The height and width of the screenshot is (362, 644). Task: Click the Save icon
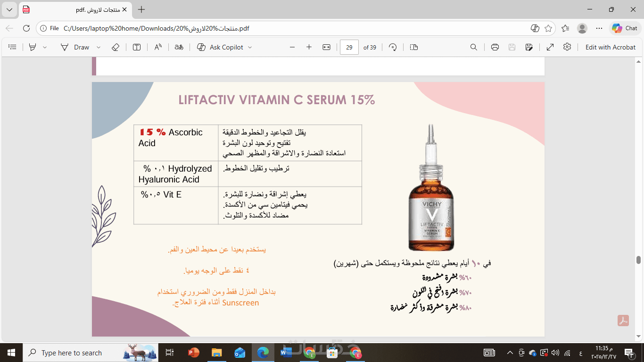pos(512,47)
